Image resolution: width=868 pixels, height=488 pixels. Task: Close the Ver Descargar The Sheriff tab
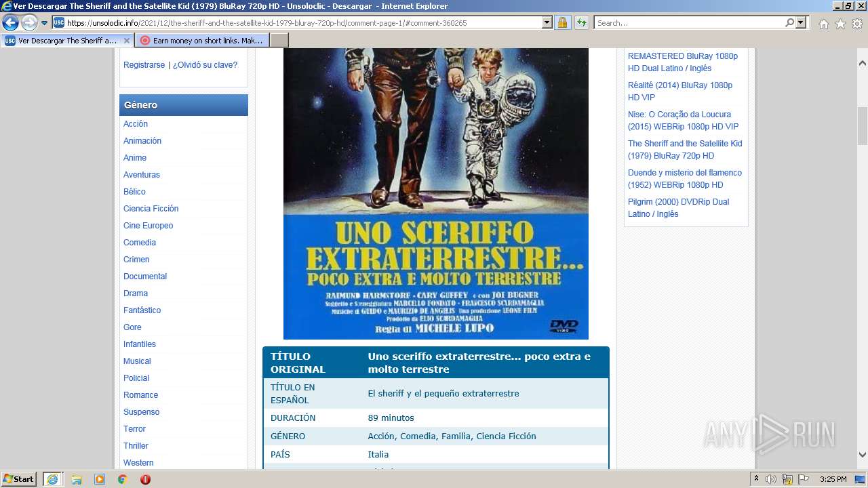(127, 41)
